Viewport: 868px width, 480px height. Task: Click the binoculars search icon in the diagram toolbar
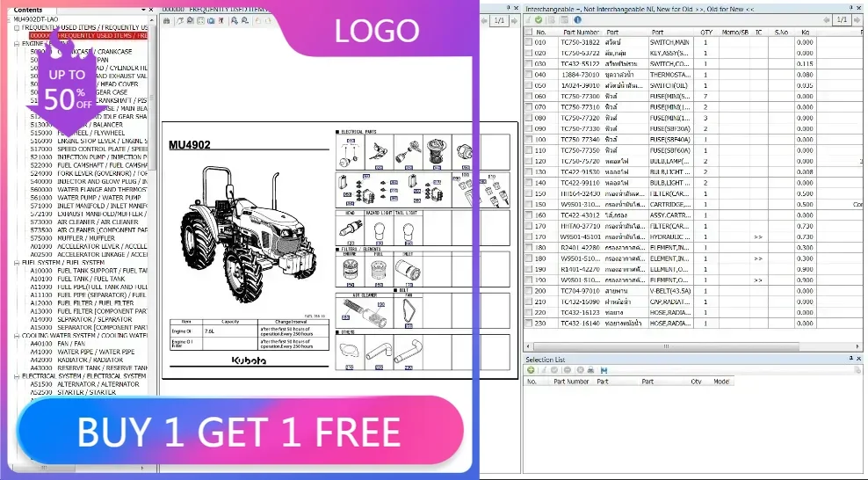(x=167, y=20)
